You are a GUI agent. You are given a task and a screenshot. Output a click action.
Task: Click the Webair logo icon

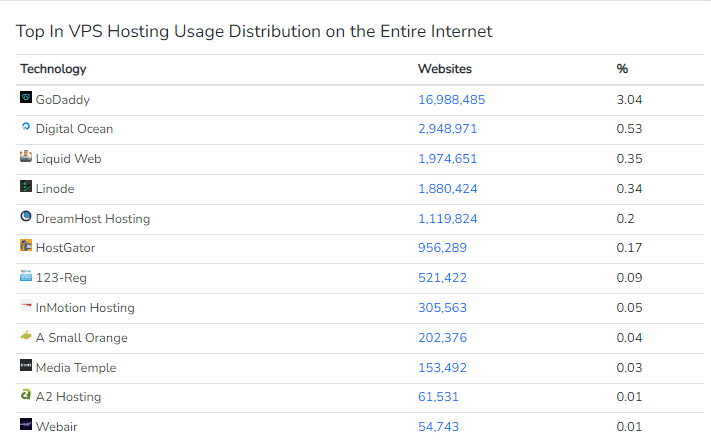pyautogui.click(x=26, y=424)
